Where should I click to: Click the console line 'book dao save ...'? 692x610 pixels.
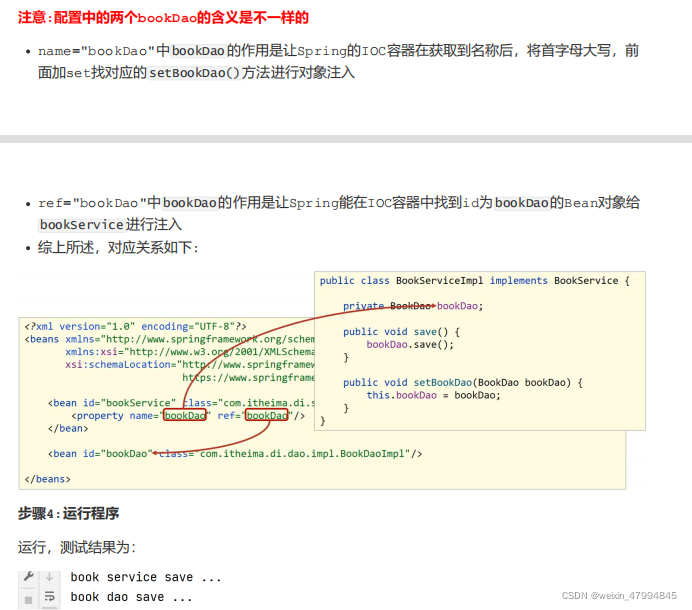pos(132,597)
